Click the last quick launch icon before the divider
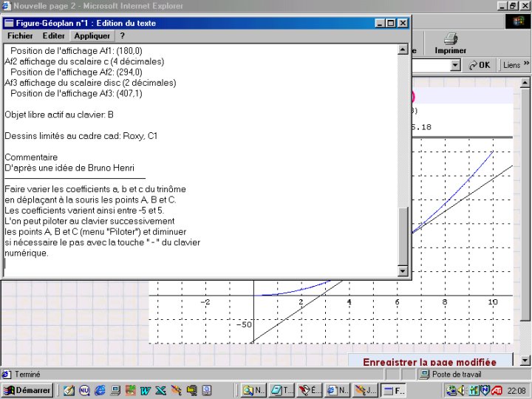 (x=207, y=391)
